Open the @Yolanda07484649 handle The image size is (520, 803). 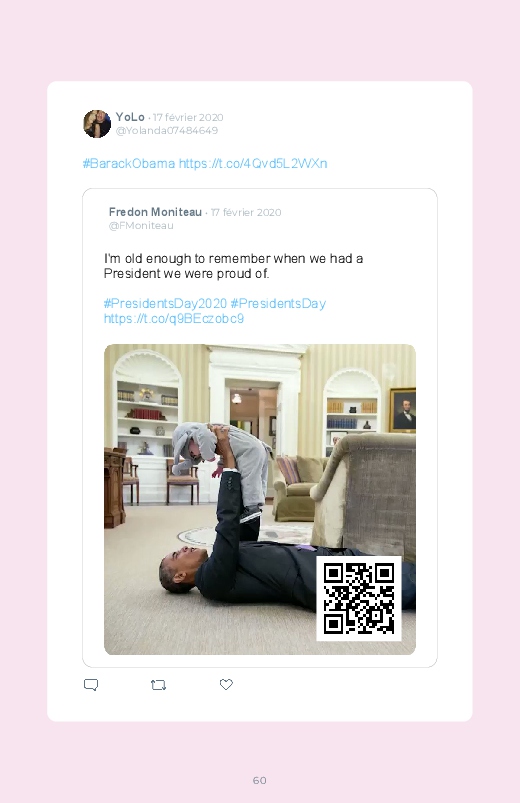click(x=167, y=131)
